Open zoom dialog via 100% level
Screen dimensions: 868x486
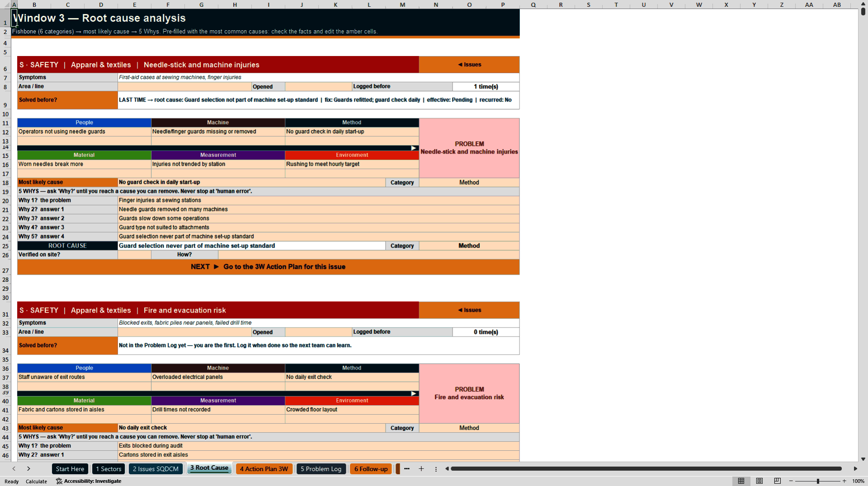(x=858, y=481)
